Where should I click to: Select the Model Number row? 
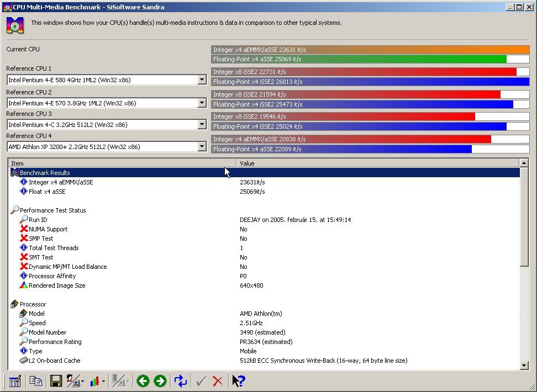pos(265,332)
